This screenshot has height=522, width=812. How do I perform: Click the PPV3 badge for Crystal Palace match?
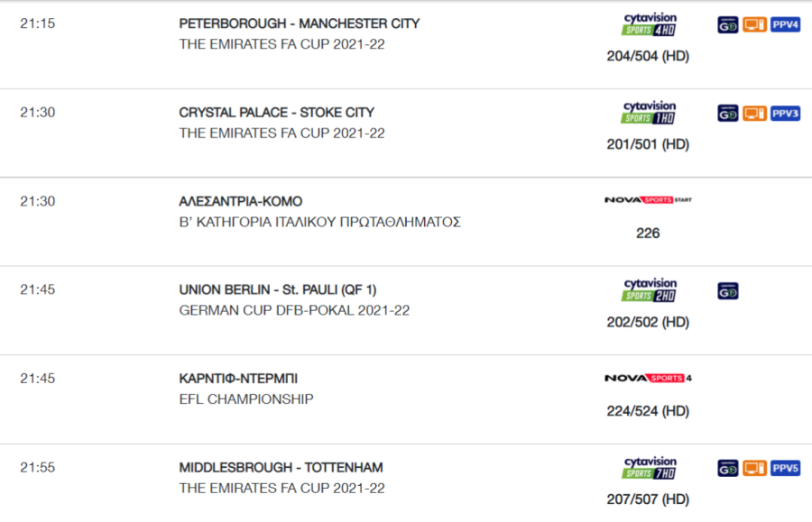click(x=785, y=114)
